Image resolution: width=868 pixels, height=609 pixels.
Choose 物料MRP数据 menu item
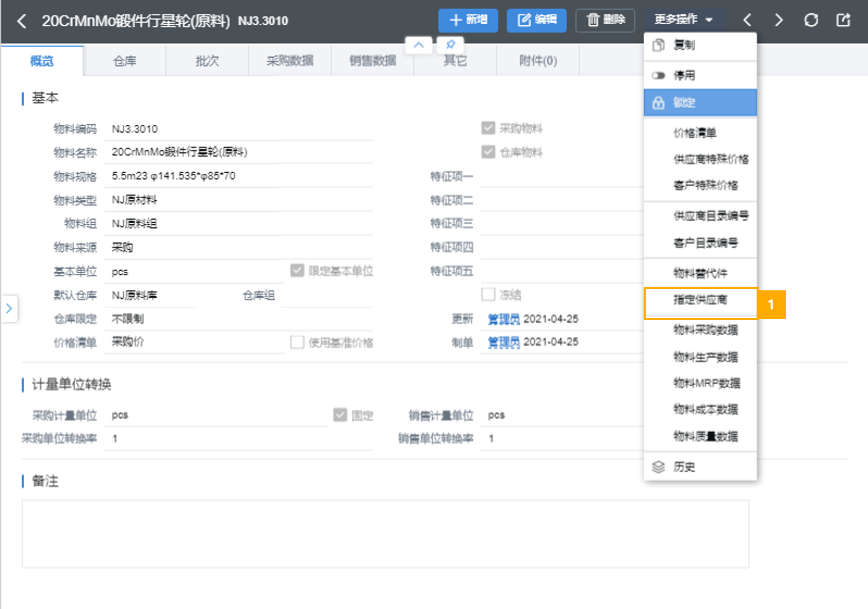click(700, 383)
